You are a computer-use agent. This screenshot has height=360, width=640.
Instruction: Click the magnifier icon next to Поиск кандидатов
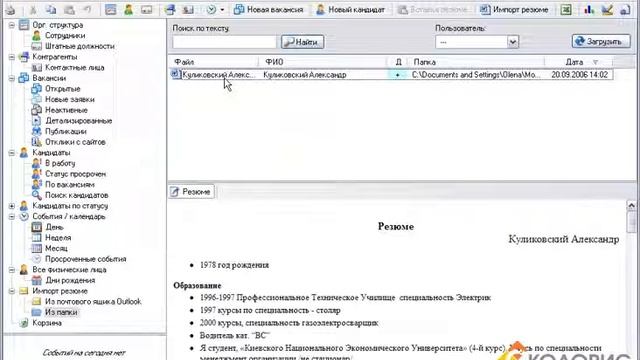(37, 195)
